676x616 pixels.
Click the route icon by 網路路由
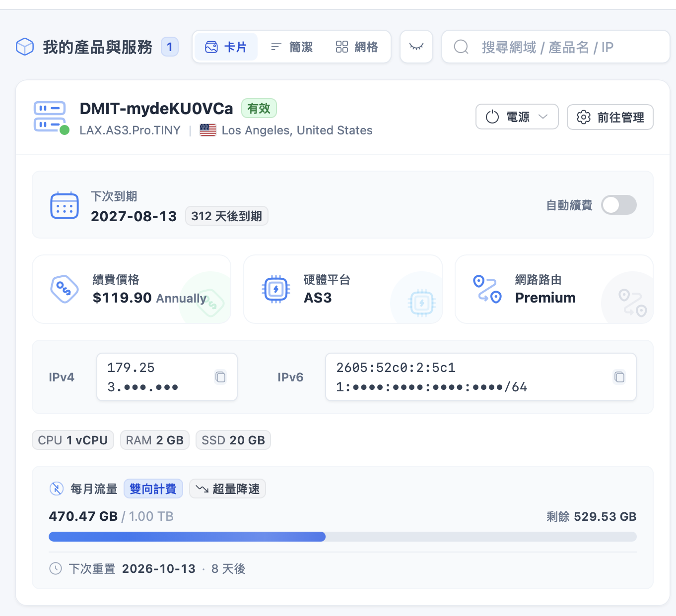(x=487, y=289)
